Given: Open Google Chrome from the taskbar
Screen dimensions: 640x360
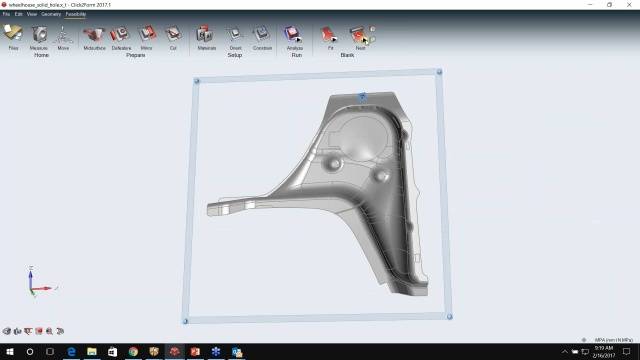Looking at the screenshot, I should click(133, 351).
